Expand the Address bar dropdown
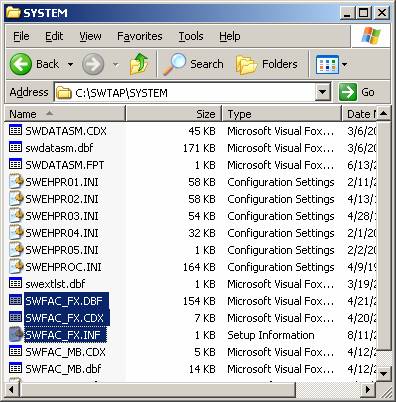396x402 pixels. [x=322, y=92]
